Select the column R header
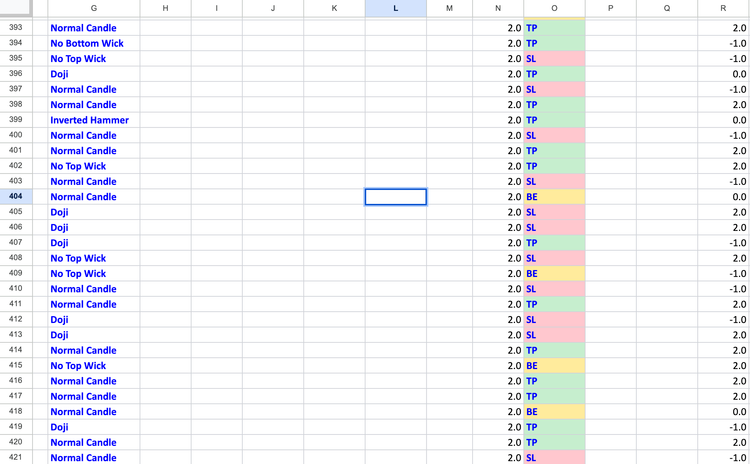The image size is (750, 464). coord(722,9)
